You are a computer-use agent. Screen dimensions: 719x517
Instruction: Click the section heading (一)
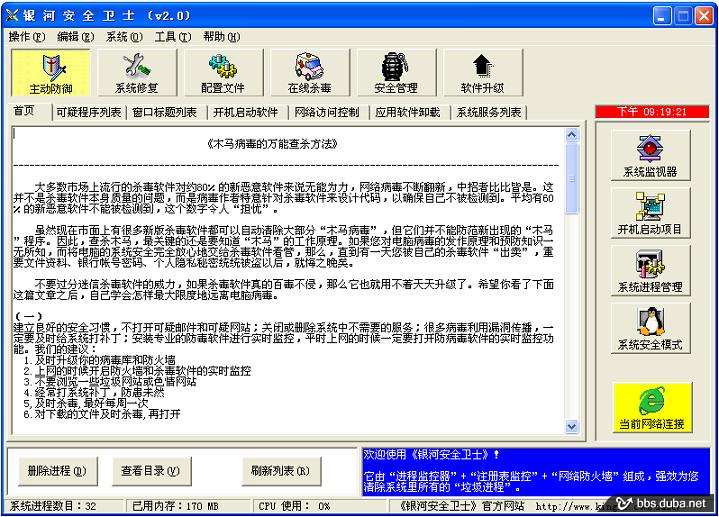(x=28, y=317)
